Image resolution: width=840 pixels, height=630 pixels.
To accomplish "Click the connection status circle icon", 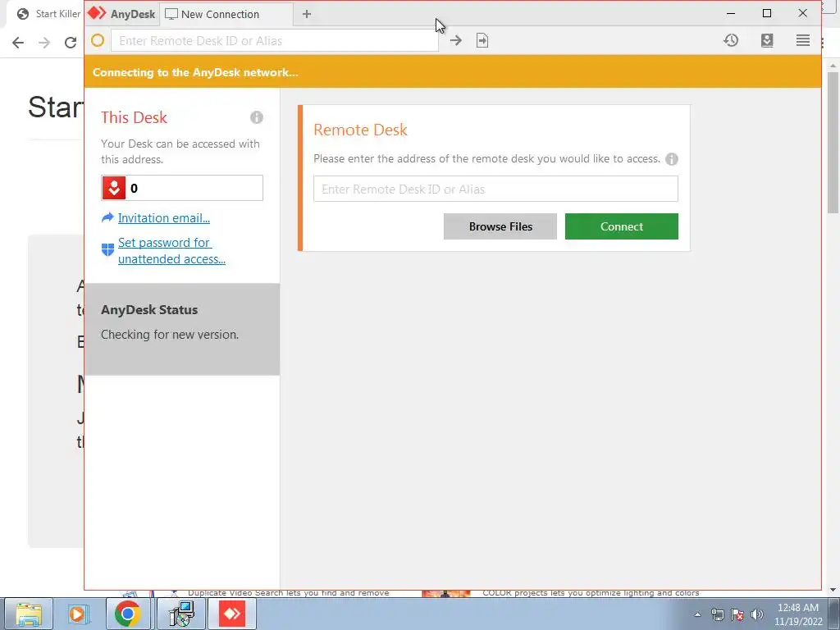I will tap(98, 40).
